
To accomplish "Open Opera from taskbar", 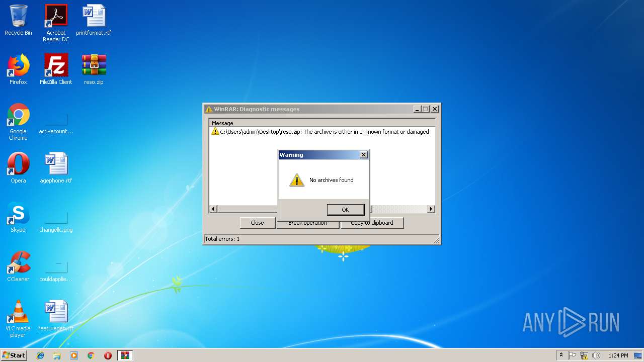I will click(x=108, y=355).
